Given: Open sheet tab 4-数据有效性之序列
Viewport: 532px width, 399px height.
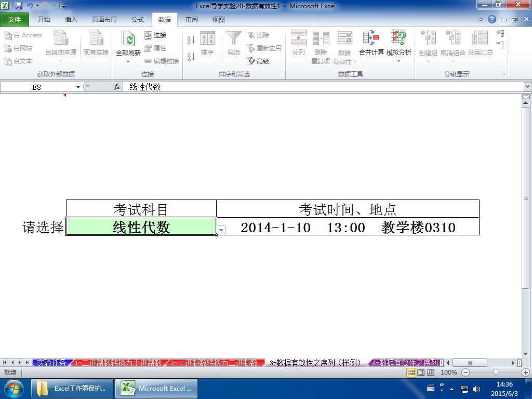Looking at the screenshot, I should (405, 363).
